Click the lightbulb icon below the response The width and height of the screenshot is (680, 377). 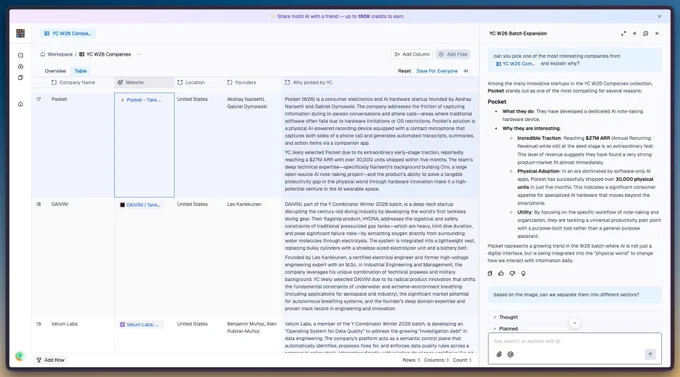point(523,274)
